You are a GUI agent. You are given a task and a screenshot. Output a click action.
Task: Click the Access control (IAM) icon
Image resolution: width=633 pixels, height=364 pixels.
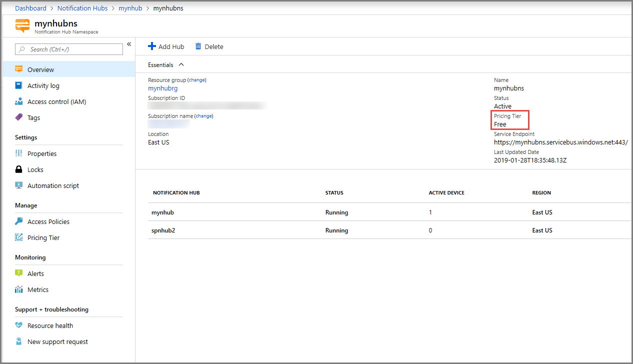pyautogui.click(x=19, y=101)
